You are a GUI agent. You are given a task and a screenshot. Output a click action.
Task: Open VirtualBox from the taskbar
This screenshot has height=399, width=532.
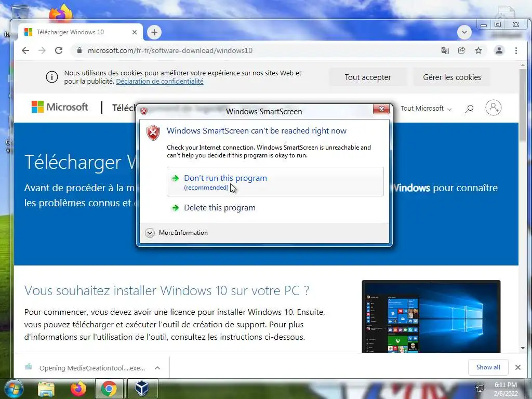142,389
